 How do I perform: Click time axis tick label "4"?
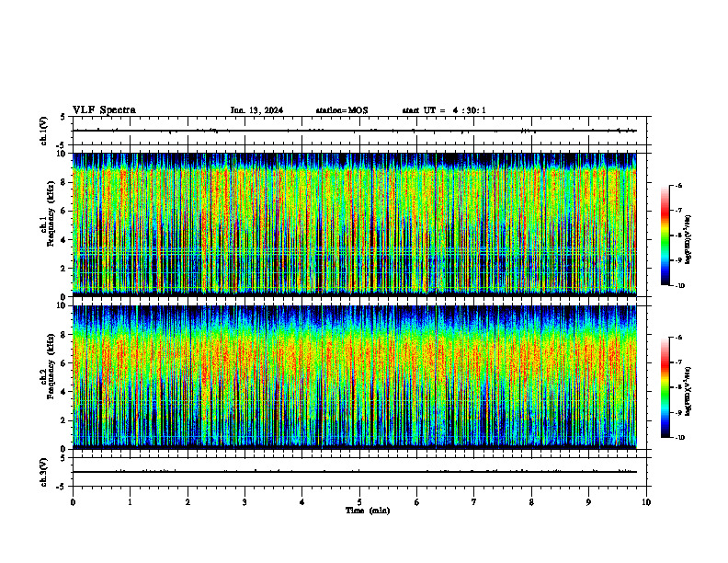coord(302,502)
